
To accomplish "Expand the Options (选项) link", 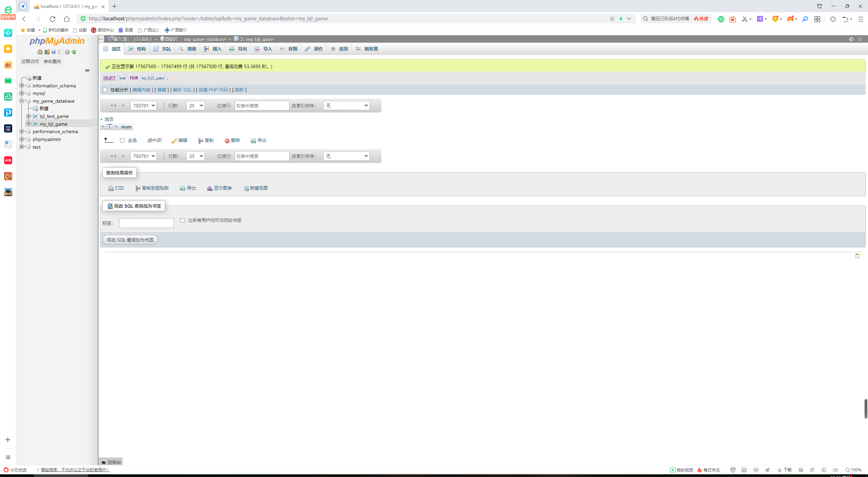I will pyautogui.click(x=107, y=119).
